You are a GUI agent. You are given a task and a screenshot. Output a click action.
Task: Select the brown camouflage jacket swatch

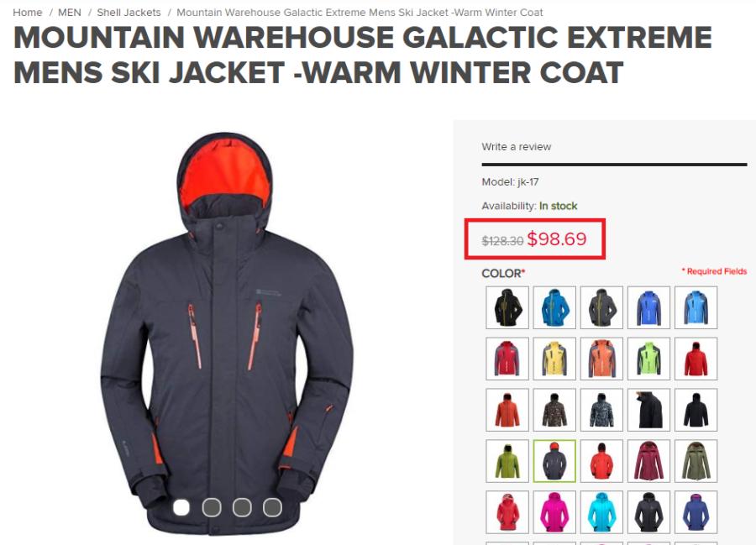pos(554,410)
